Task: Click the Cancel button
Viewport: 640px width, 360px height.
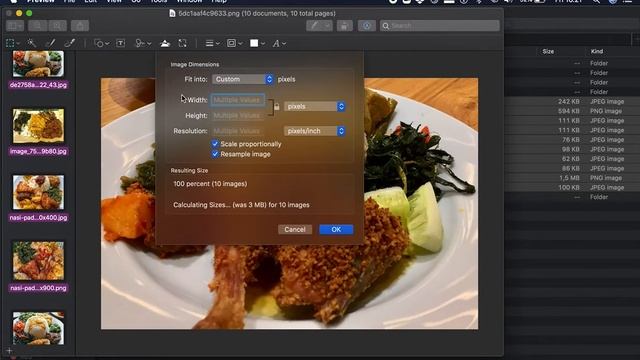Action: tap(295, 229)
